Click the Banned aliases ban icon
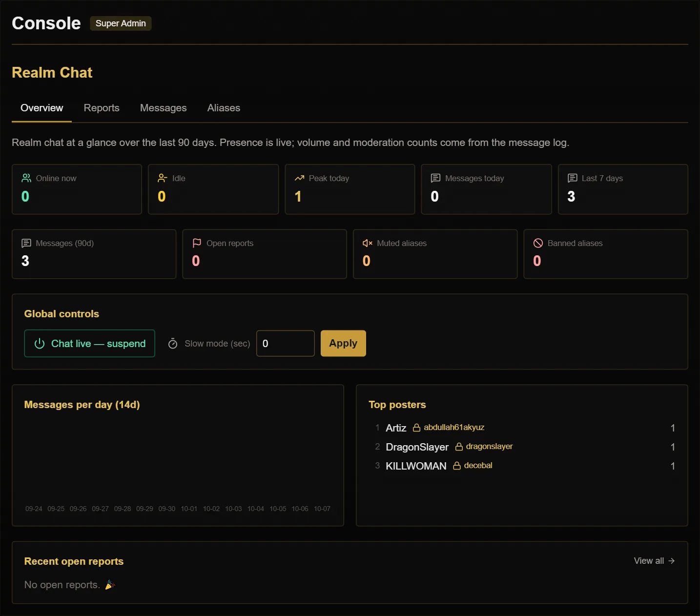The image size is (700, 616). (538, 243)
